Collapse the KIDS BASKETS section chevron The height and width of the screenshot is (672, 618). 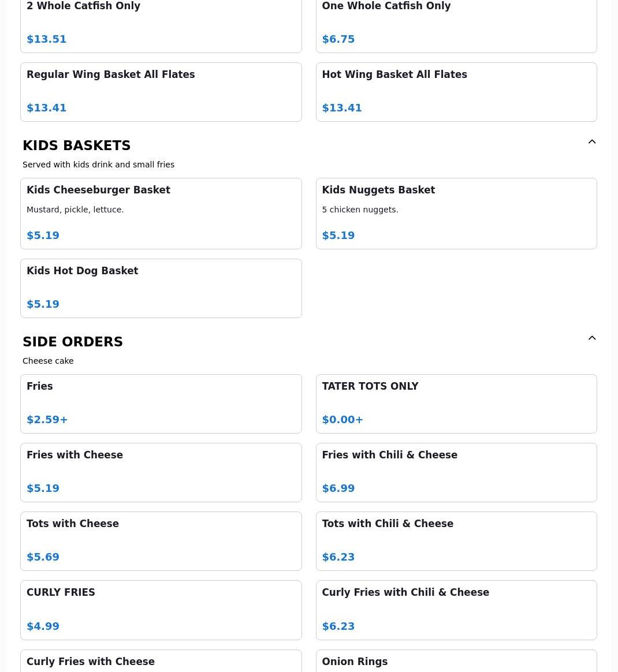pyautogui.click(x=592, y=142)
